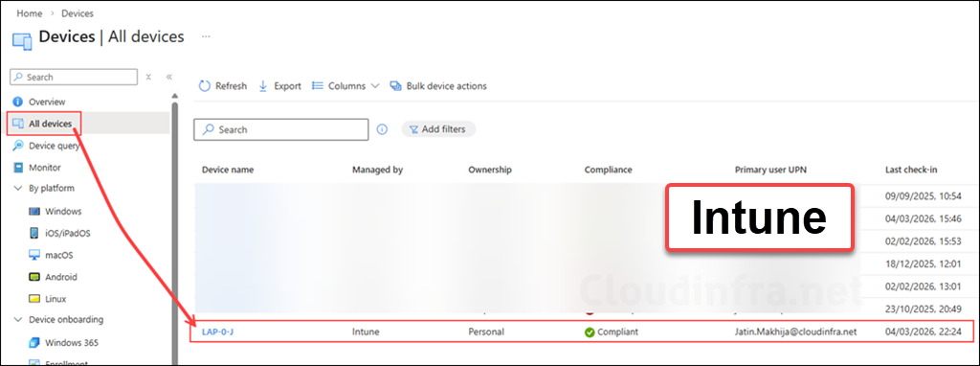Open Overview in the sidebar

click(47, 102)
